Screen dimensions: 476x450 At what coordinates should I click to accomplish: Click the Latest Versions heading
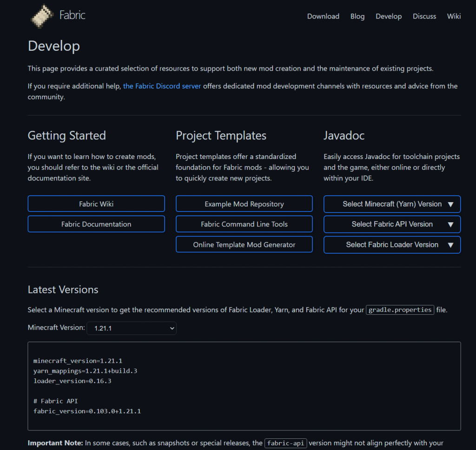coord(63,289)
